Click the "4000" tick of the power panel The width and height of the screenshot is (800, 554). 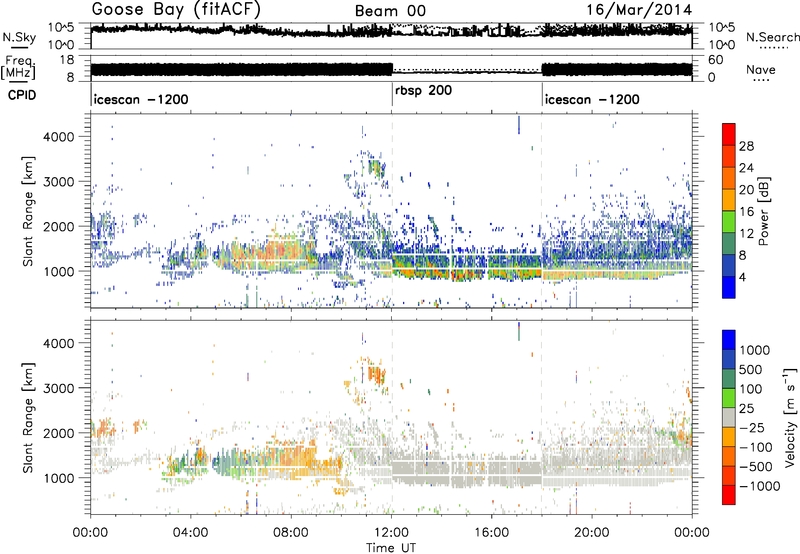(58, 137)
